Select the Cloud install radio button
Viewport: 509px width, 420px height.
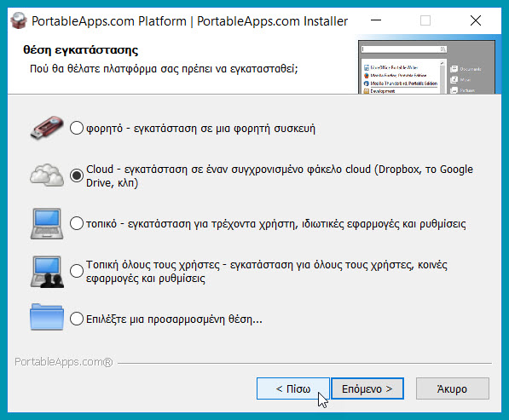(x=77, y=175)
